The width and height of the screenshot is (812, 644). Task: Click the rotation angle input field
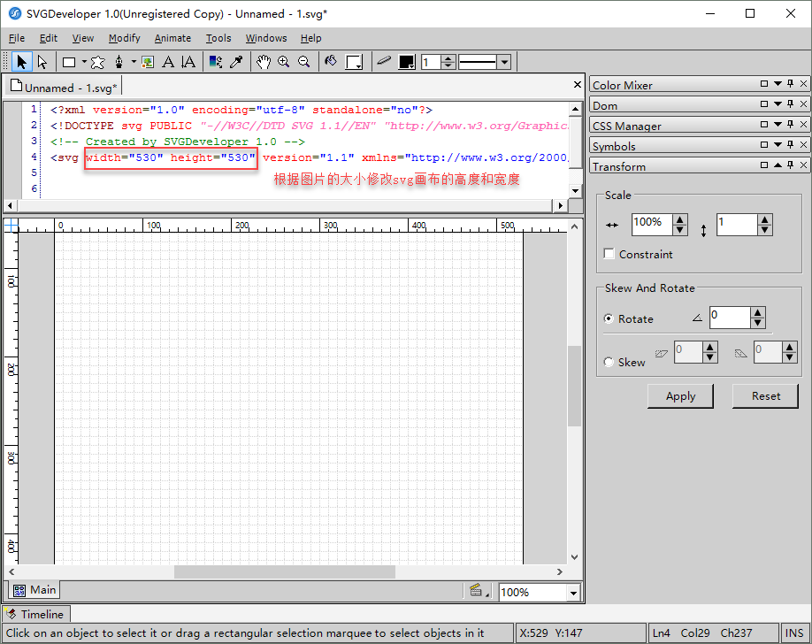tap(729, 317)
